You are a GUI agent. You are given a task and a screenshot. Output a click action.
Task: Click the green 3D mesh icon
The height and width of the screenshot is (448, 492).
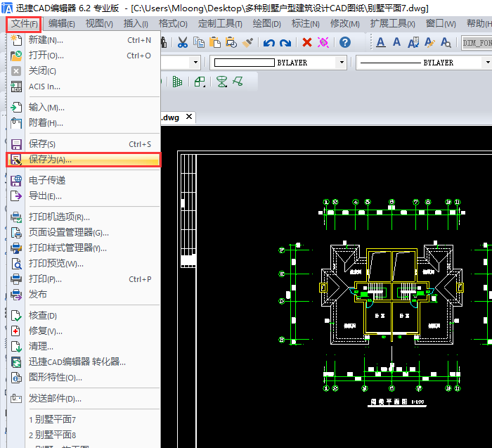coord(178,82)
